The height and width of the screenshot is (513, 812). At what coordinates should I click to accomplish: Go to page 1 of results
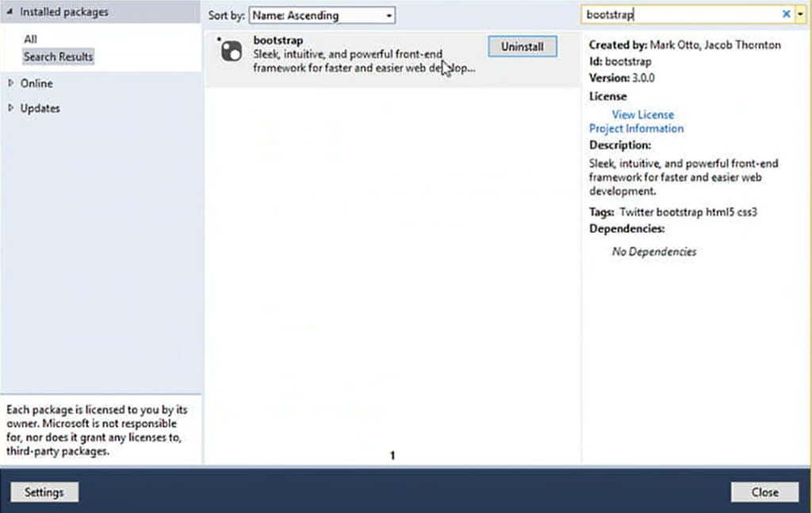[393, 455]
